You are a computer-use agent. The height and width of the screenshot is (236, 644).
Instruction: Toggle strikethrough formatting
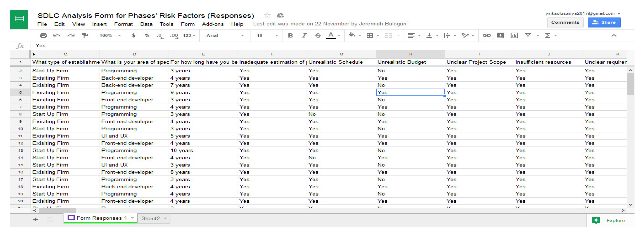tap(318, 35)
